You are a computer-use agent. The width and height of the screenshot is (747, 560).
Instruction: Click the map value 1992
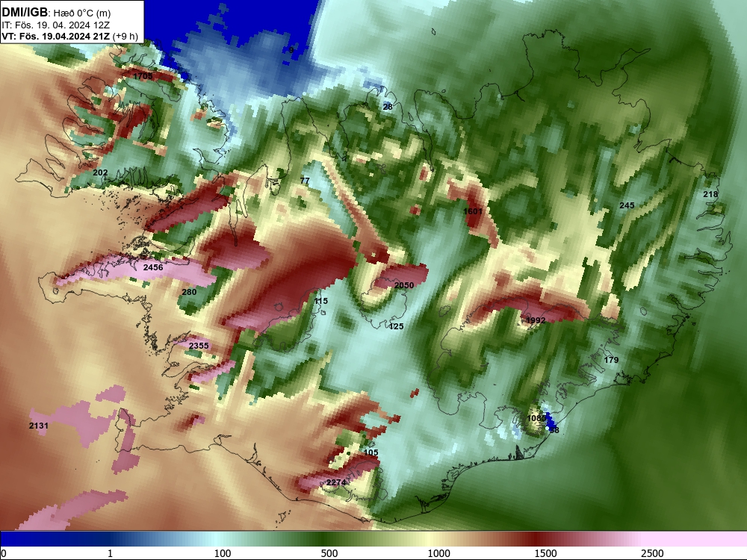click(535, 320)
